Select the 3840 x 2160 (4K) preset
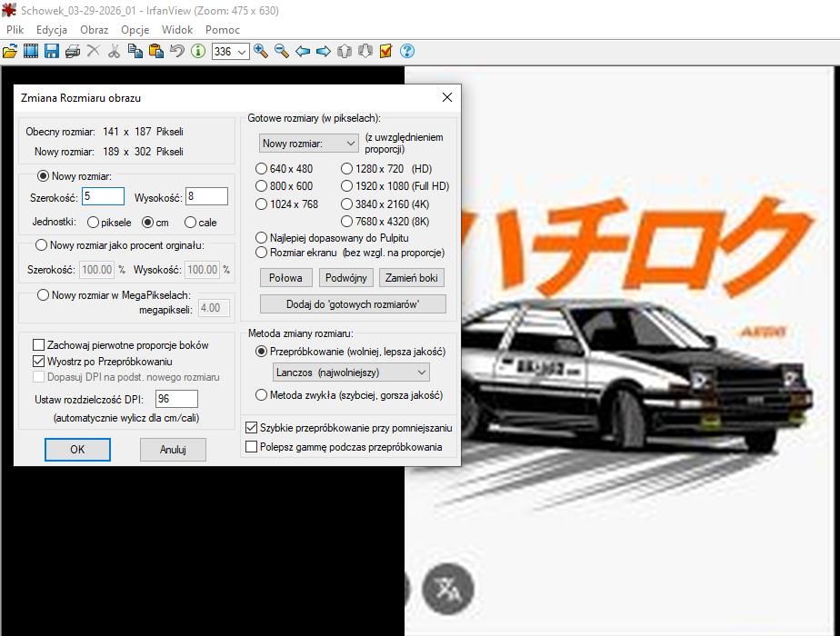The width and height of the screenshot is (840, 636). pos(346,204)
